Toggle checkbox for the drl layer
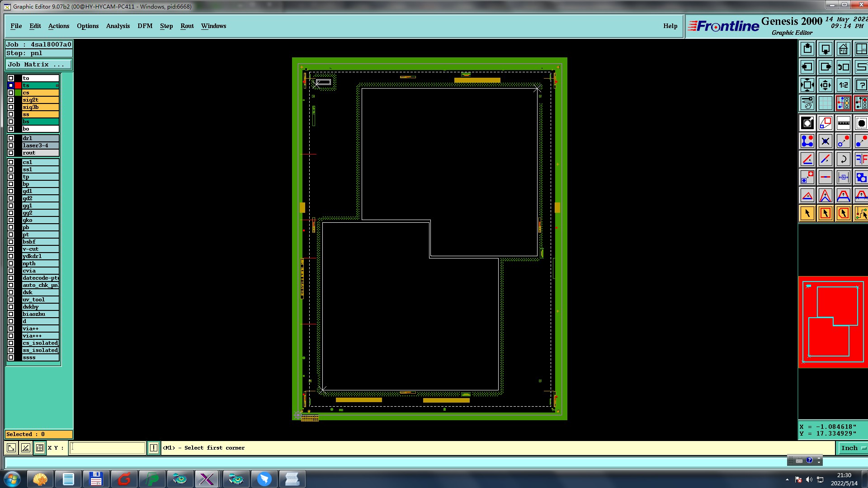This screenshot has height=488, width=868. click(x=11, y=138)
